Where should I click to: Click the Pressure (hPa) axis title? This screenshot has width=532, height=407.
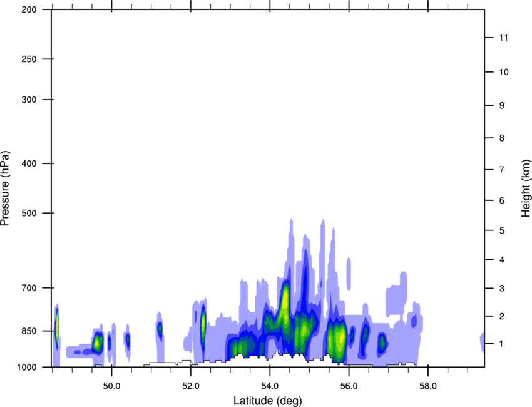(x=5, y=188)
